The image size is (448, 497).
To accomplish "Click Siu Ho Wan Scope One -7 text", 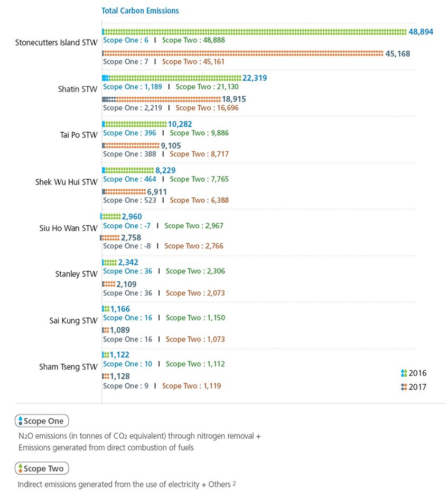I will pyautogui.click(x=127, y=226).
